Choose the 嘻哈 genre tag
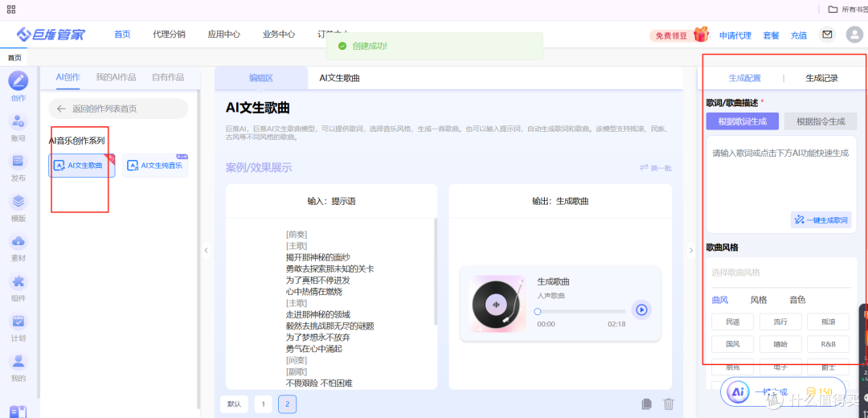 (x=780, y=344)
